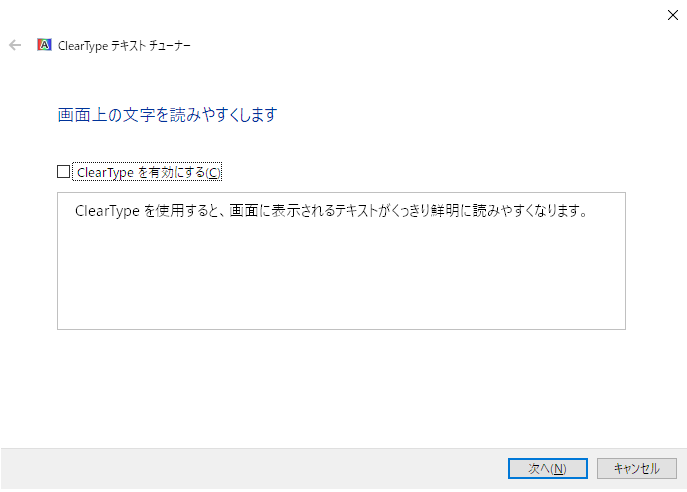
Task: Click the word ClearType in description text
Action: click(x=107, y=211)
